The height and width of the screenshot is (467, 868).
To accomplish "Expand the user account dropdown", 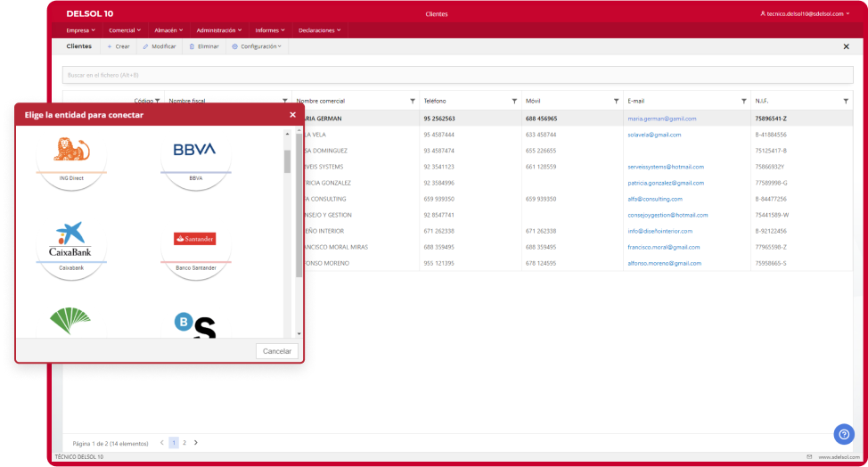I will click(x=805, y=14).
